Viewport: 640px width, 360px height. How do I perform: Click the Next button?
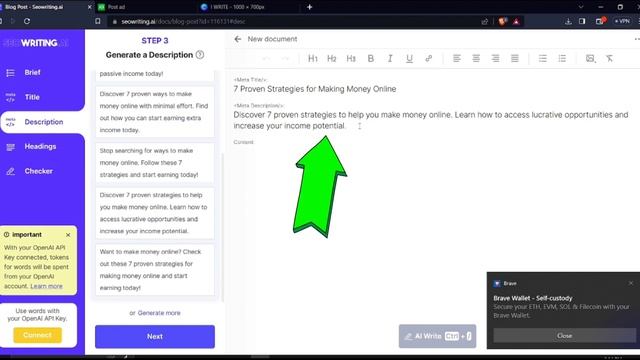[x=155, y=337]
